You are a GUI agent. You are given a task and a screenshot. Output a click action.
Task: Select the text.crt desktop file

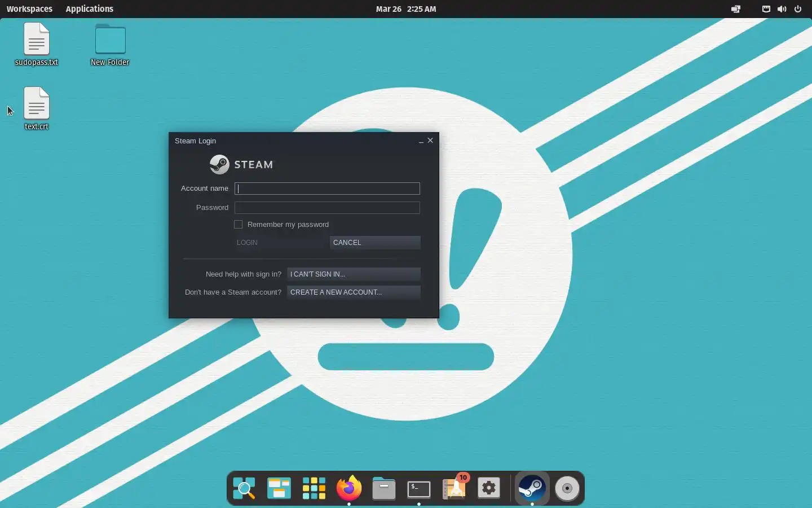tap(37, 109)
